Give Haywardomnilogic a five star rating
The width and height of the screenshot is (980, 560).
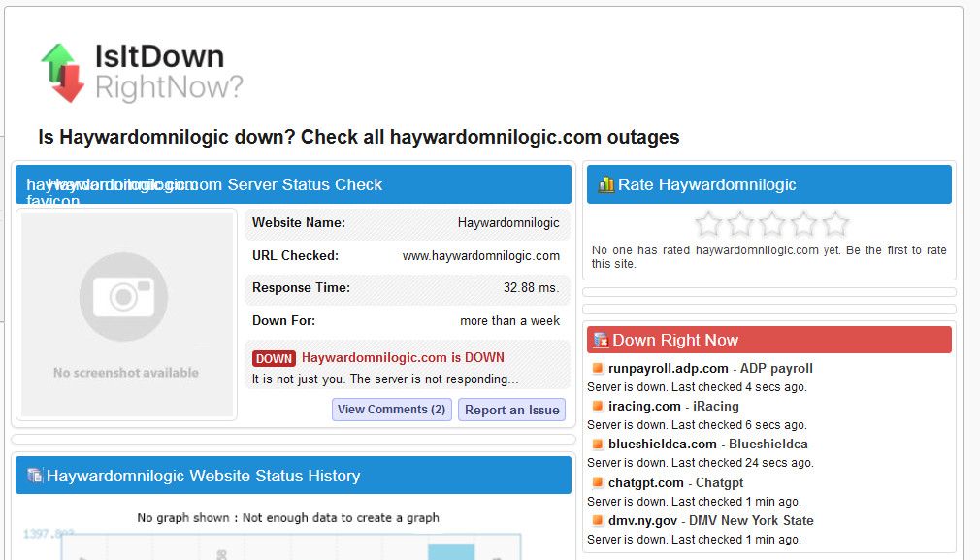tap(835, 224)
